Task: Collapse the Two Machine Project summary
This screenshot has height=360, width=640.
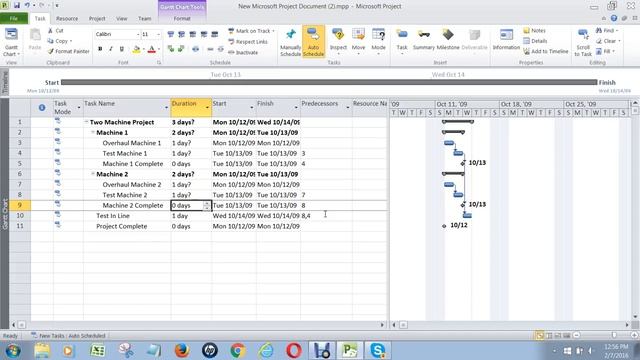Action: coord(87,122)
